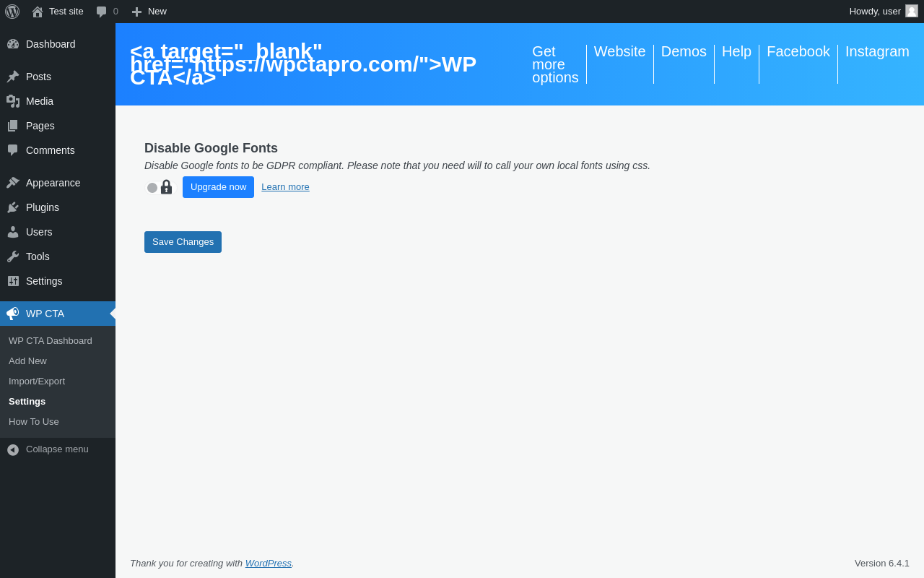Click the Users person icon

pos(13,232)
